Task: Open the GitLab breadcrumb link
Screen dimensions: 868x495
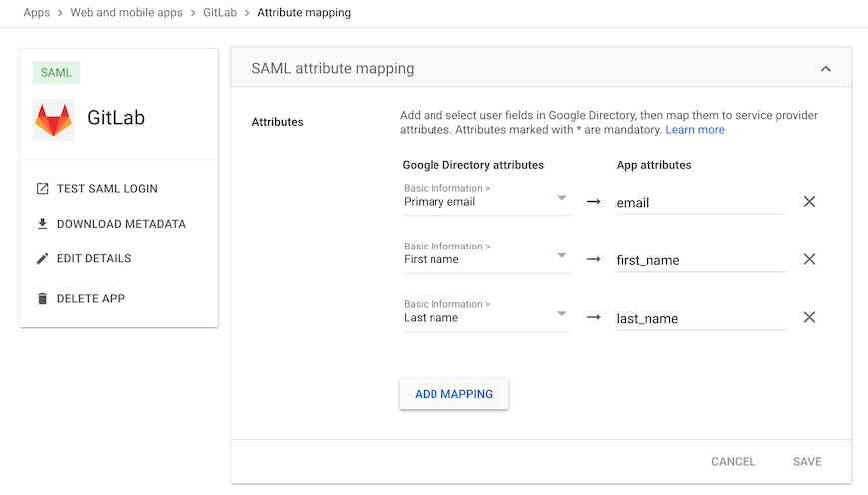Action: coord(220,13)
